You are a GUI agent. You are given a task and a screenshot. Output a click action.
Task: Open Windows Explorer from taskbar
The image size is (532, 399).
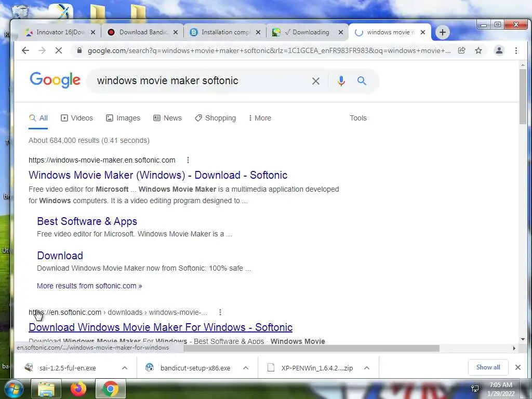46,389
